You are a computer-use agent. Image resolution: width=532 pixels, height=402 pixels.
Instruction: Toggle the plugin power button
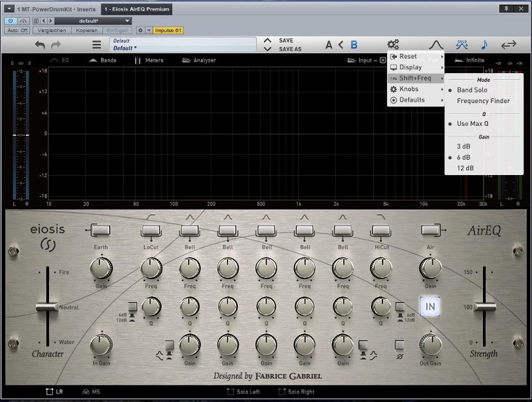coord(11,21)
